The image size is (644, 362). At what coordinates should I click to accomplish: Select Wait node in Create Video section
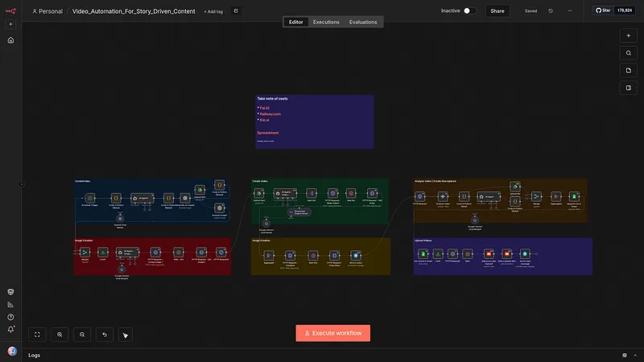351,193
